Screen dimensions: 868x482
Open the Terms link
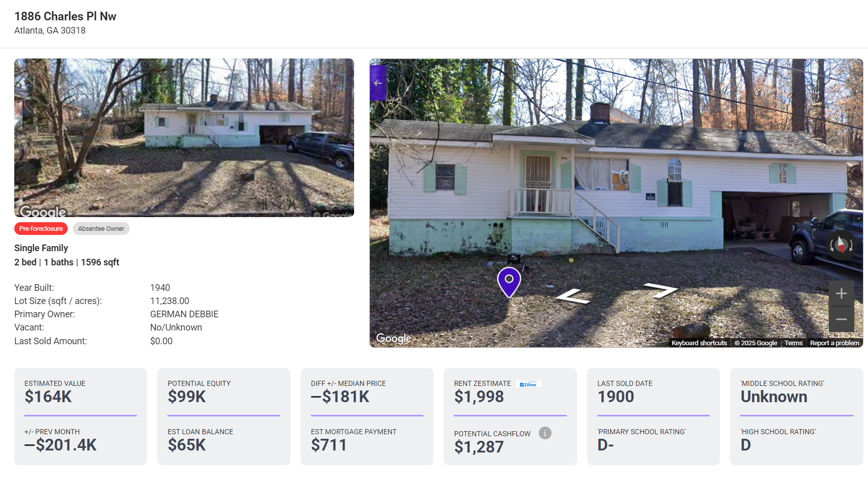(x=793, y=343)
